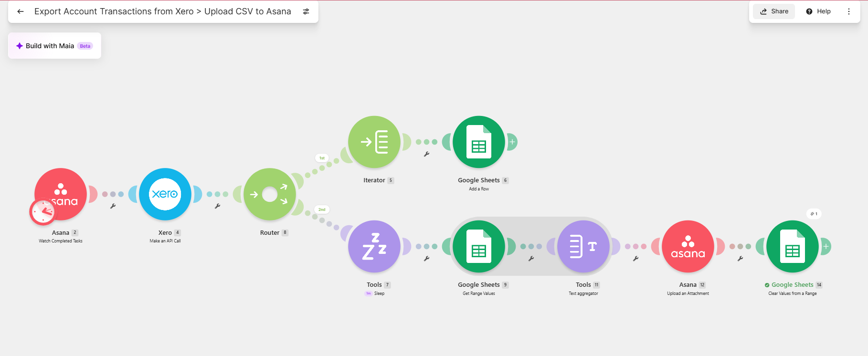Open the Tools Text aggregator module
The image size is (868, 356).
point(583,246)
